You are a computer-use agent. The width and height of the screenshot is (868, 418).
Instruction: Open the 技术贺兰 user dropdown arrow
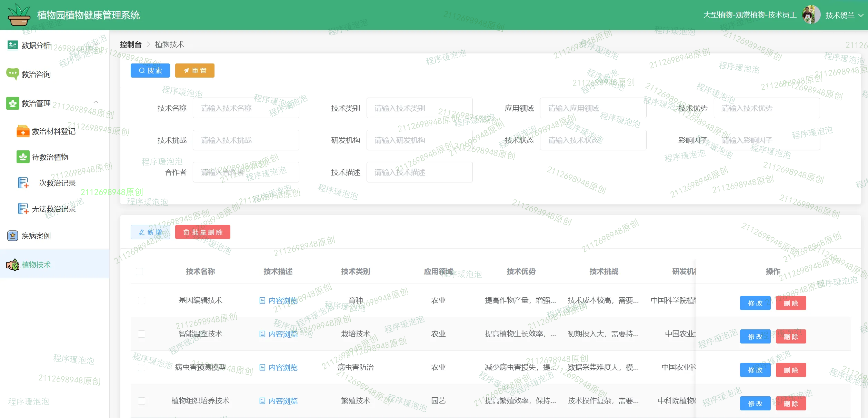coord(860,15)
